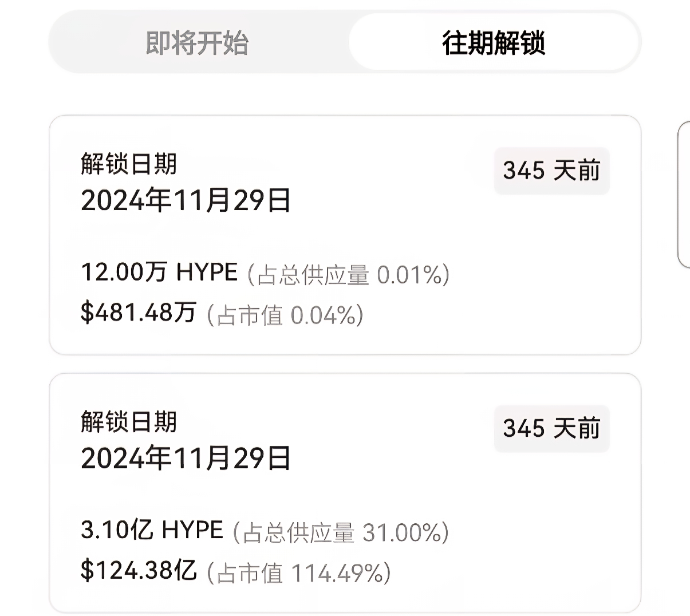The height and width of the screenshot is (616, 690).
Task: Click the 345 天前 badge on the 12.00万 HYPE card
Action: 551,171
